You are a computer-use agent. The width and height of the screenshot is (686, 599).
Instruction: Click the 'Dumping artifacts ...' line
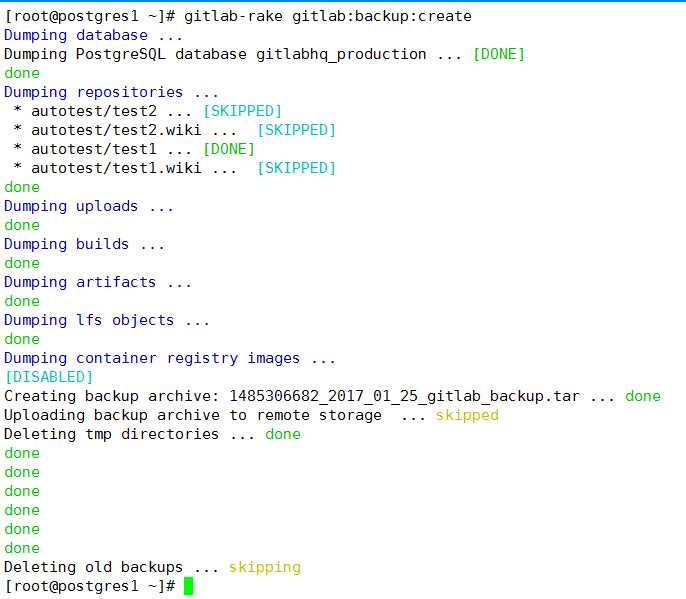(98, 283)
